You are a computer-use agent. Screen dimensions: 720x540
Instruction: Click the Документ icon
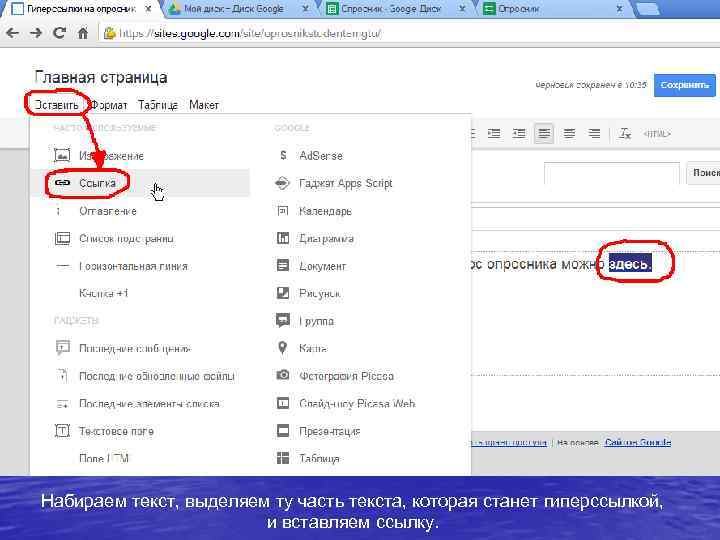(x=283, y=265)
